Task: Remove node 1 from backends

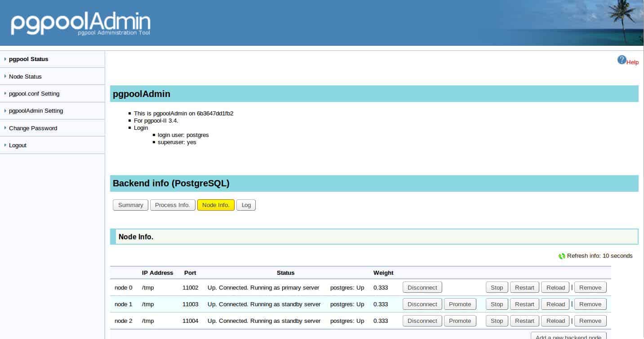Action: pyautogui.click(x=590, y=304)
